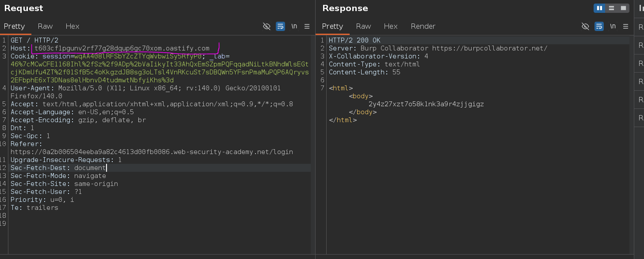The image size is (644, 259).
Task: Click the 'Accept-Encoding: gzip, deflate, br' line
Action: (x=78, y=120)
